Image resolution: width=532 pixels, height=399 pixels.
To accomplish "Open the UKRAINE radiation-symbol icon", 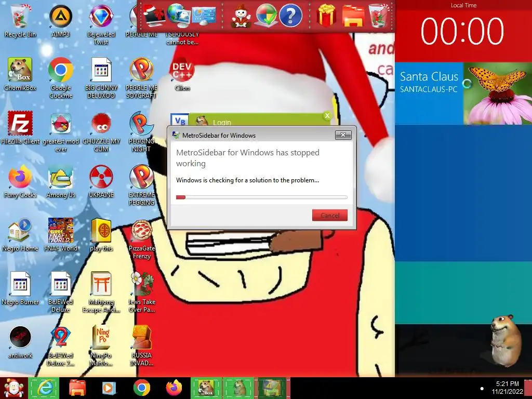I will 101,181.
